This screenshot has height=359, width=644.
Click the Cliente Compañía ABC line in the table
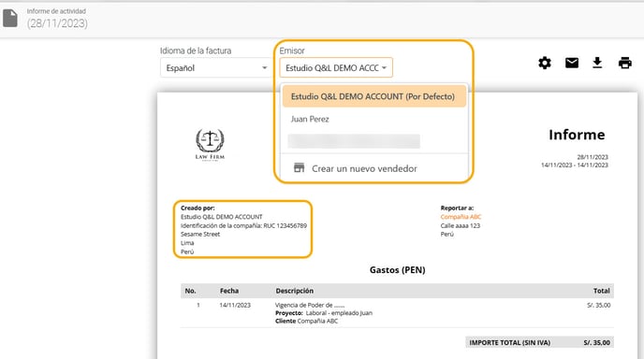click(x=306, y=322)
